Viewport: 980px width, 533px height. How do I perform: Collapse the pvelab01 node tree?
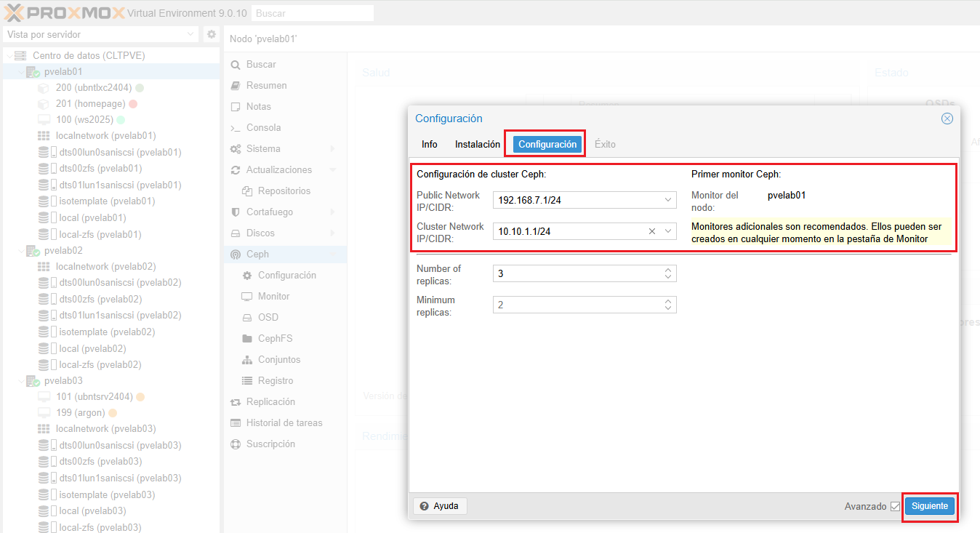coord(20,72)
